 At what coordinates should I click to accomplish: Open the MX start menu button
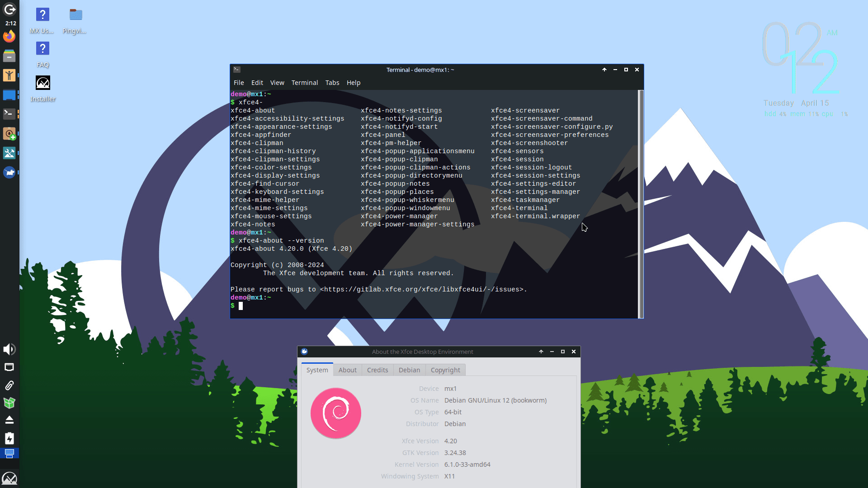click(x=9, y=478)
